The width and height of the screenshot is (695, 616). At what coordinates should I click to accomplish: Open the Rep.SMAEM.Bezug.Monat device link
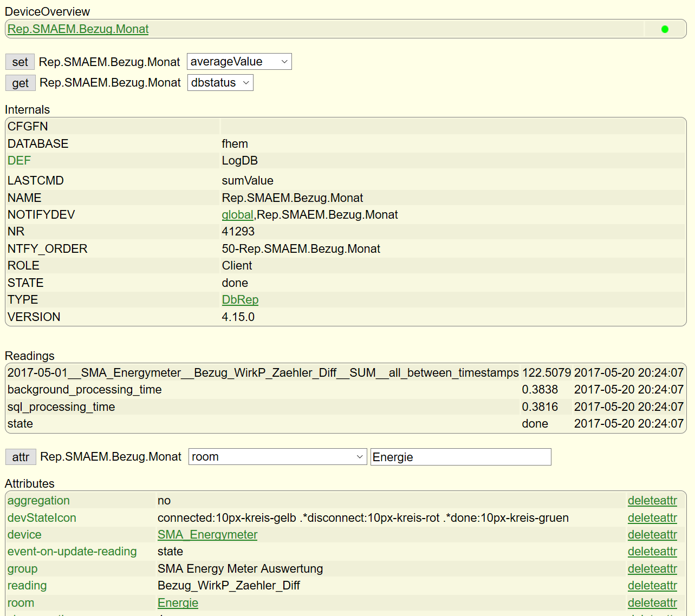(78, 29)
